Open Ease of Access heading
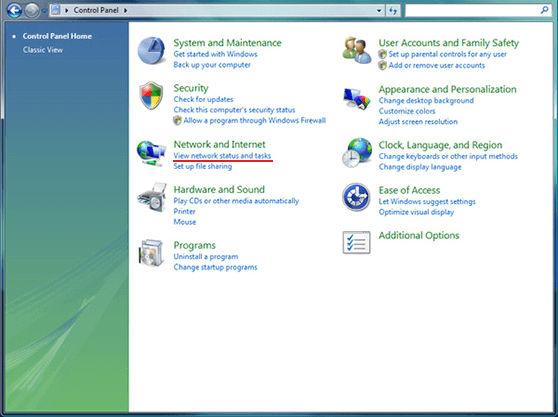This screenshot has width=558, height=417. pos(409,190)
